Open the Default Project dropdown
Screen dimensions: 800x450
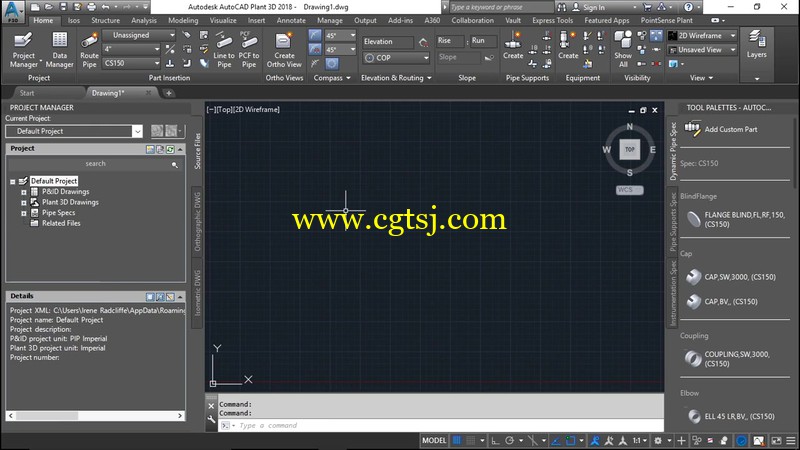[x=74, y=131]
